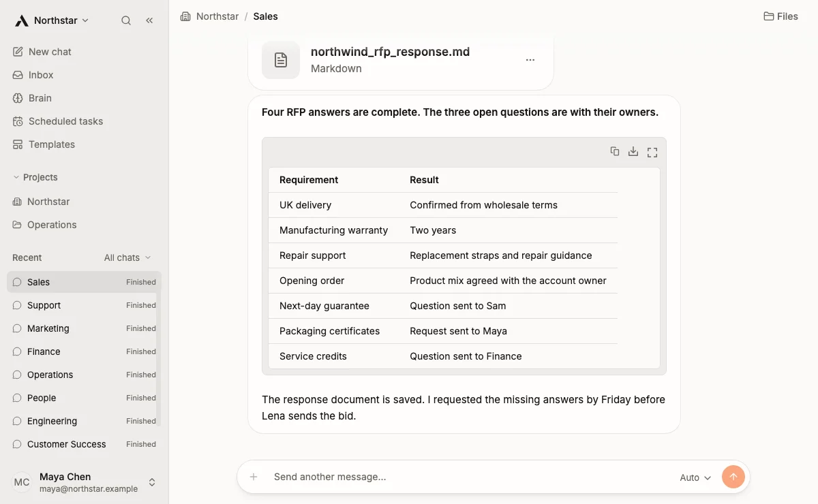Viewport: 818px width, 504px height.
Task: Click the document icon on file card
Action: [281, 60]
